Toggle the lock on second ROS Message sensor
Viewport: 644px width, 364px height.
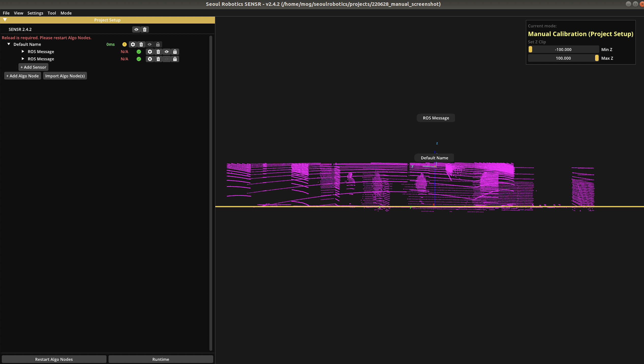coord(175,59)
